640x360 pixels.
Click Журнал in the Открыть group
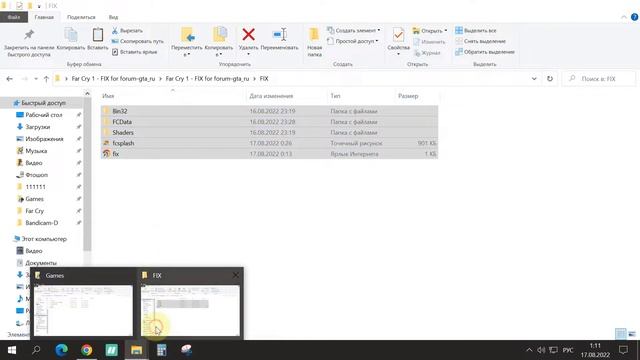tap(427, 53)
